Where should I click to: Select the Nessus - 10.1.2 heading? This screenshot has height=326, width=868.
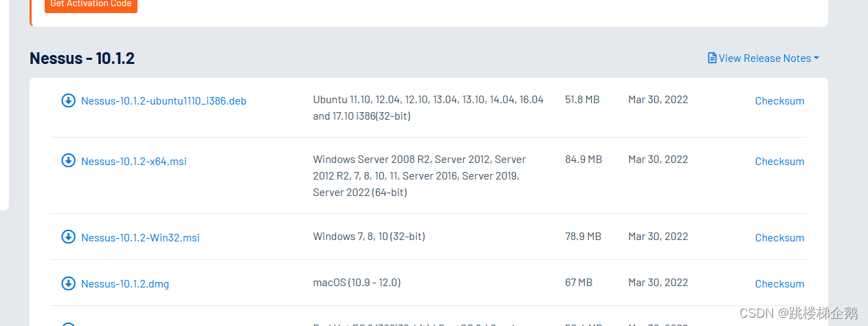pyautogui.click(x=82, y=58)
